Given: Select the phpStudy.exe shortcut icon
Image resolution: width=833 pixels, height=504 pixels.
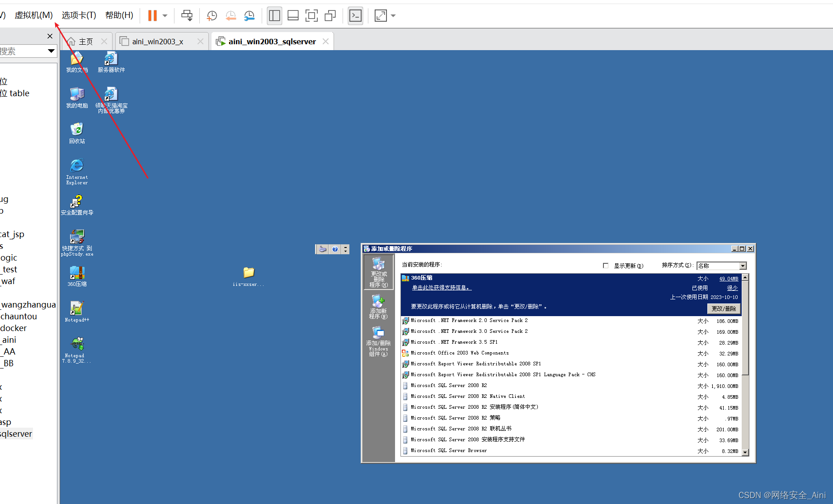Looking at the screenshot, I should (x=77, y=243).
